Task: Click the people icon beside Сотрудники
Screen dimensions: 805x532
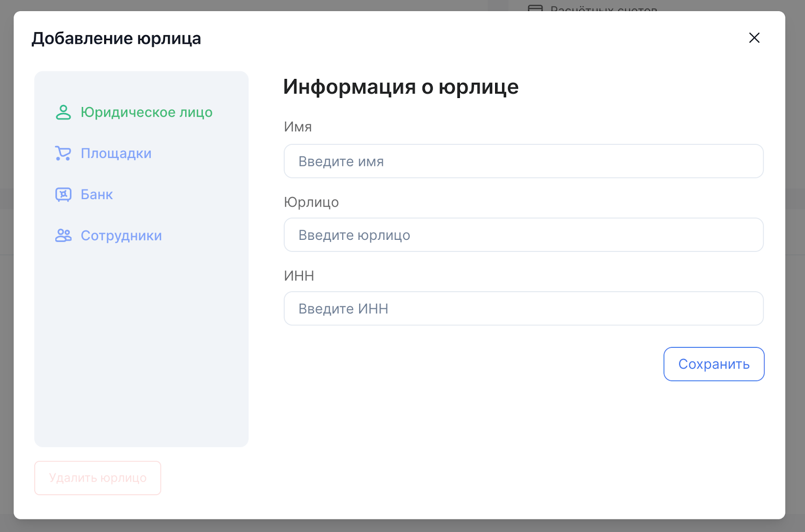Action: point(63,235)
